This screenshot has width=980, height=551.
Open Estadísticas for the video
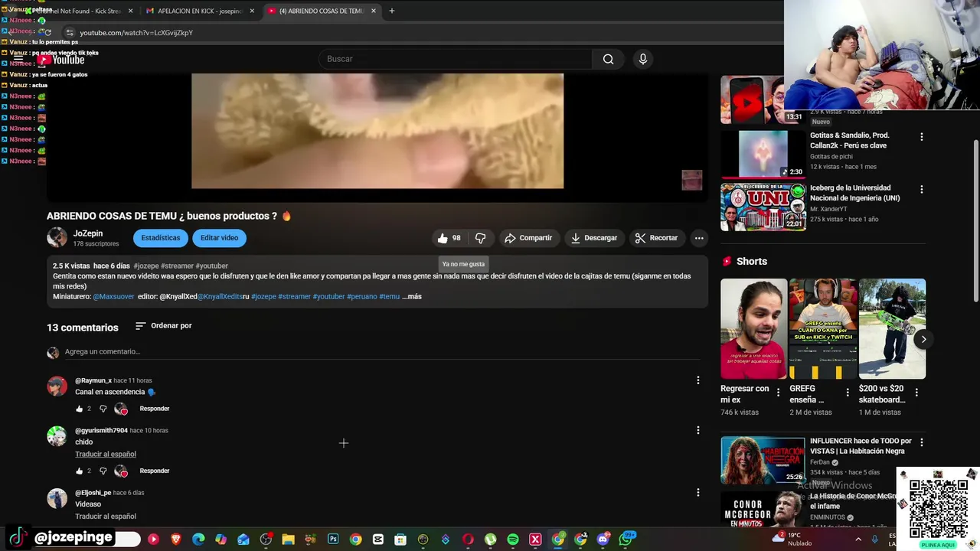point(161,238)
